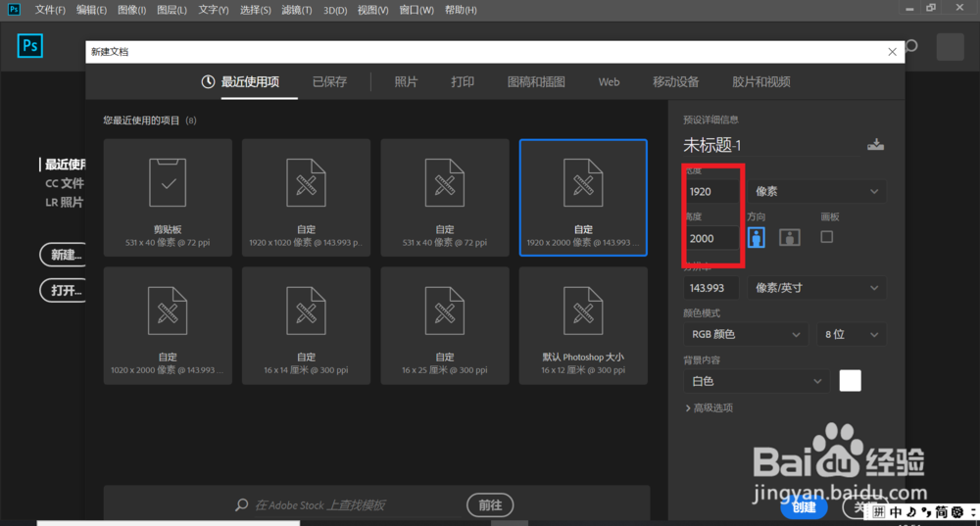Click the IME 简 simplified Chinese indicator

pyautogui.click(x=941, y=512)
